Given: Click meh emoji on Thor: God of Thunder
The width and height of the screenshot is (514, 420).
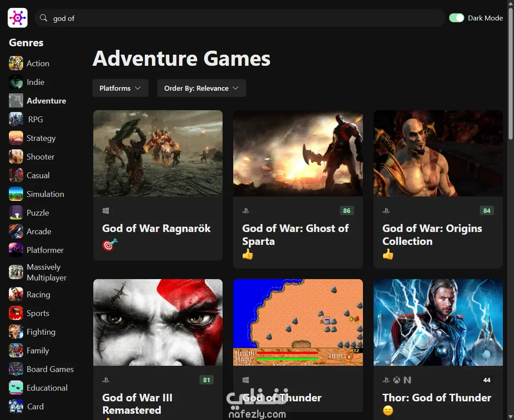Looking at the screenshot, I should [388, 410].
